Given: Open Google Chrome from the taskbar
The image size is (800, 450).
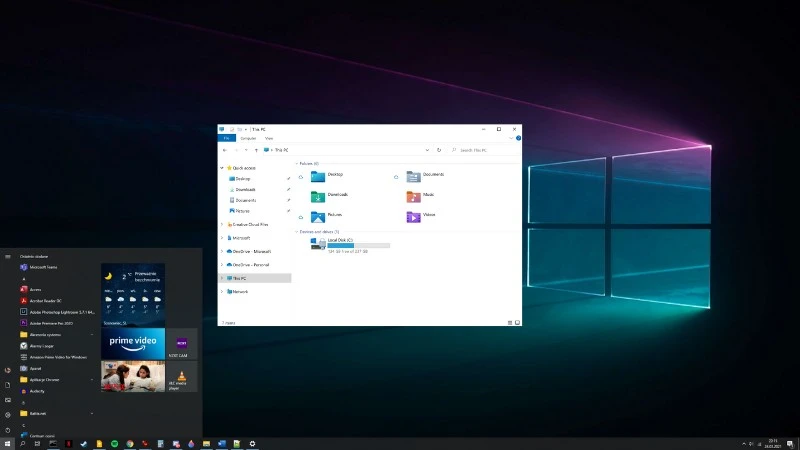Looking at the screenshot, I should (130, 444).
